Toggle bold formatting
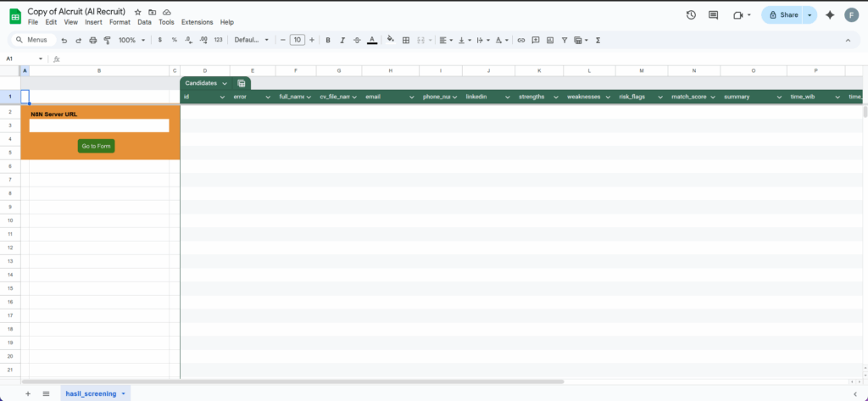The height and width of the screenshot is (401, 868). click(x=328, y=40)
